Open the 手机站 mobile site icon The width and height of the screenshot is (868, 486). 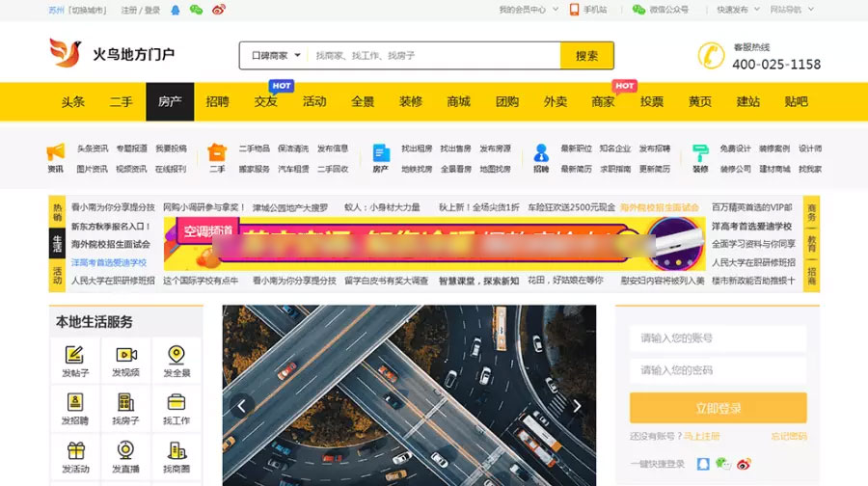575,10
